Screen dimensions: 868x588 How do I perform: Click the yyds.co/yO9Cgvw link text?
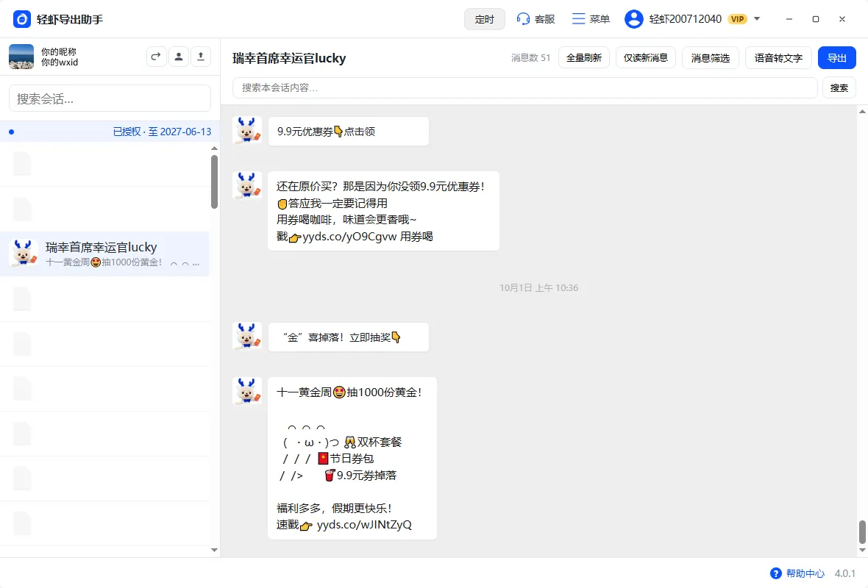pos(350,237)
